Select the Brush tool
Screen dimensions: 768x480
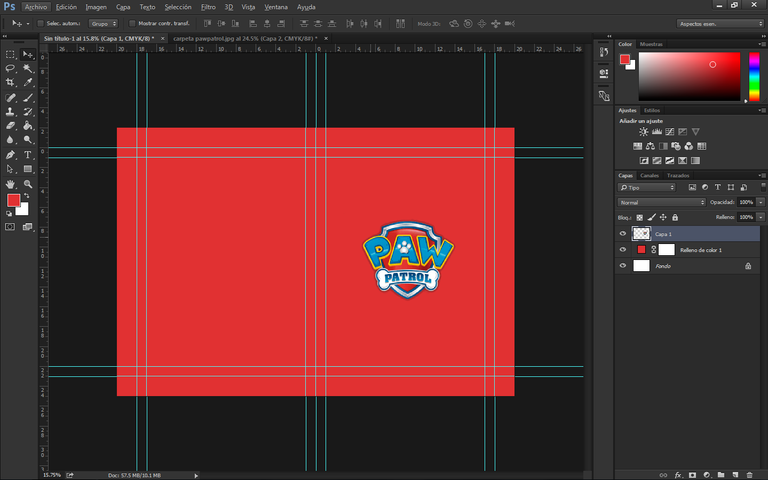[28, 98]
